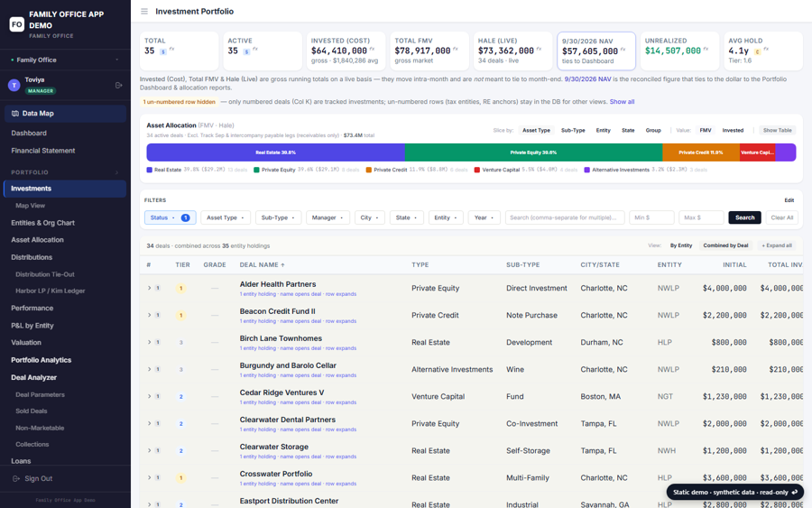The width and height of the screenshot is (812, 508).
Task: Slice allocation by Sub-Type
Action: tap(573, 131)
